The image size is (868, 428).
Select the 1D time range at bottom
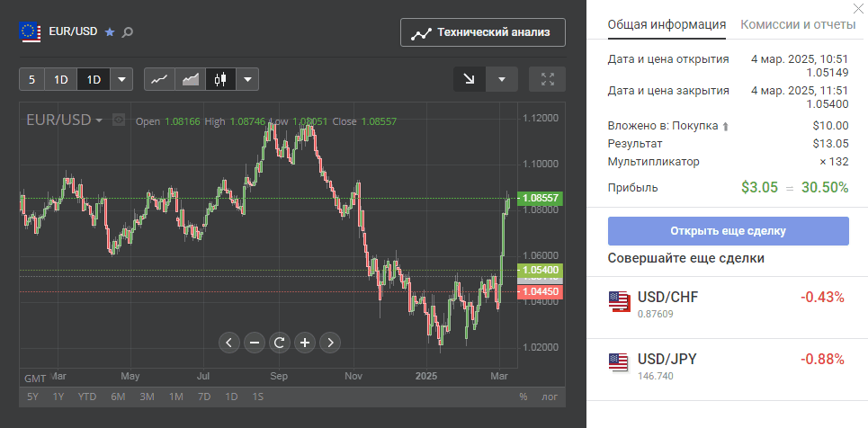(231, 397)
